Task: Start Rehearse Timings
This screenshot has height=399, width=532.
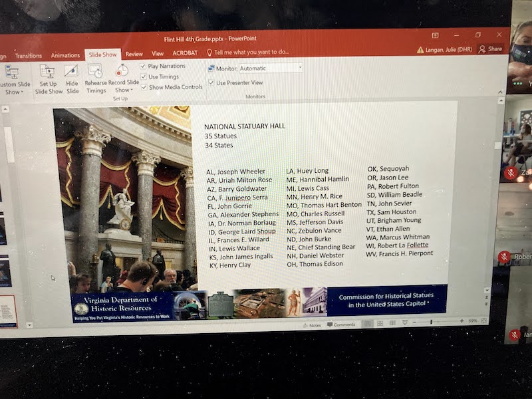Action: 96,79
